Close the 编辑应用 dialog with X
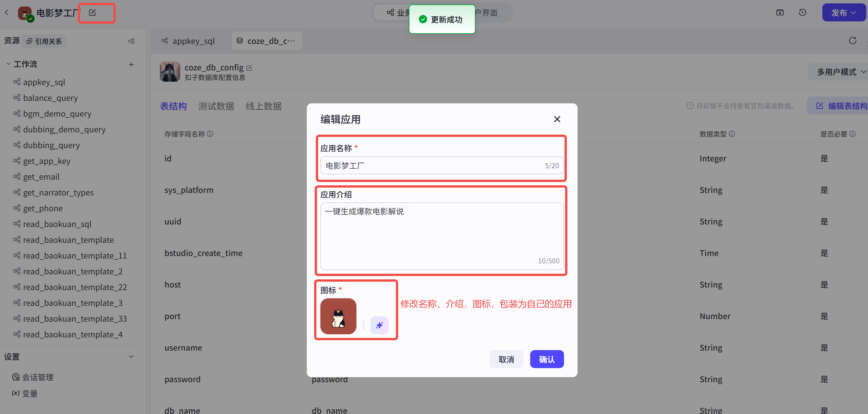 557,119
